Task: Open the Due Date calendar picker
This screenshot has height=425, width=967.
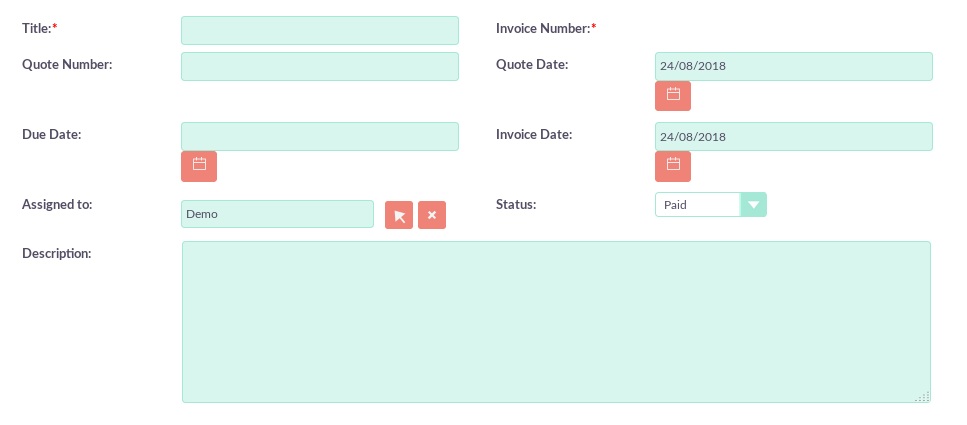Action: click(199, 165)
